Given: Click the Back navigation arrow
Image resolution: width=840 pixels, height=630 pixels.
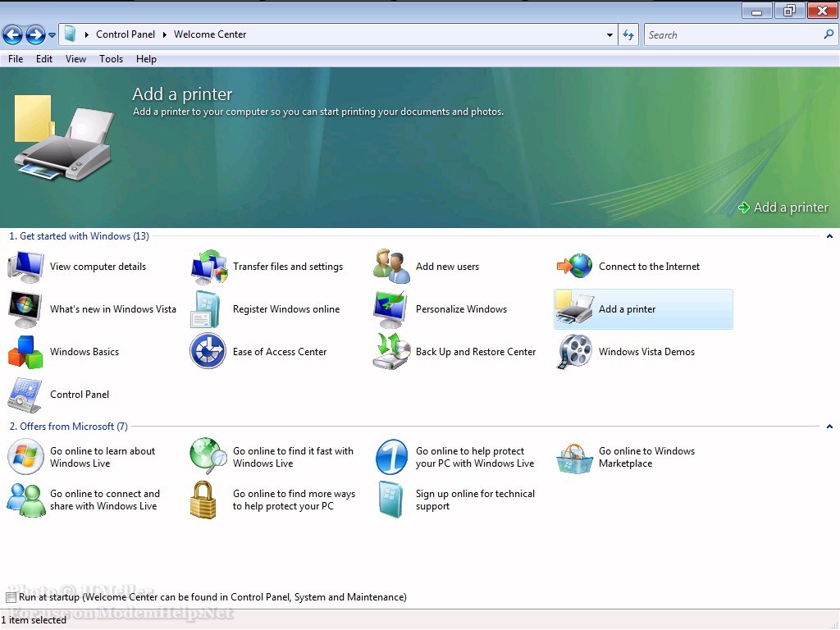Looking at the screenshot, I should point(13,35).
